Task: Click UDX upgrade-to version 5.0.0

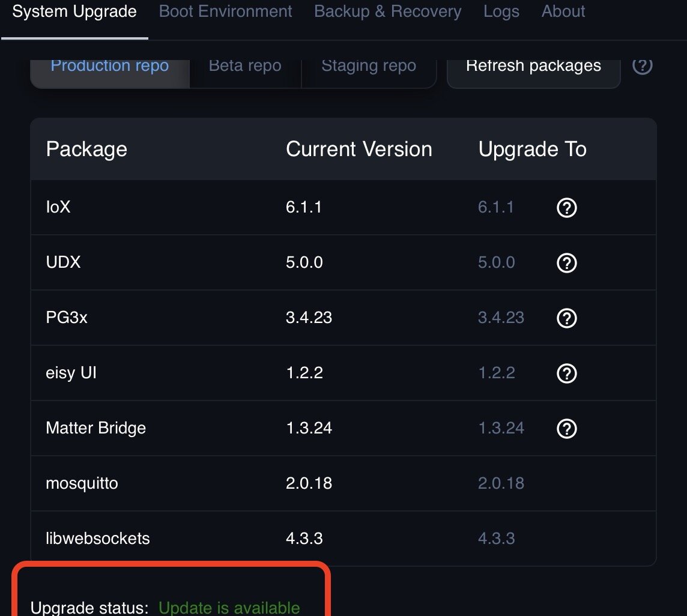Action: [497, 262]
